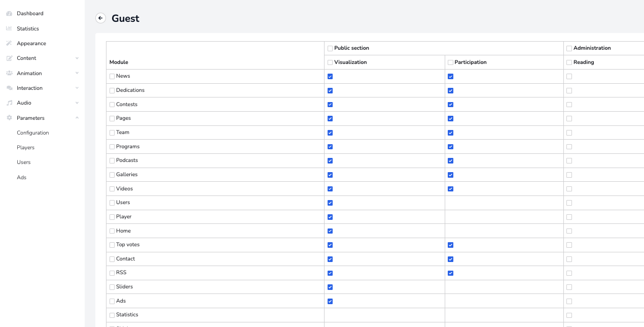The height and width of the screenshot is (327, 644).
Task: Click the Statistics chart icon
Action: point(9,28)
